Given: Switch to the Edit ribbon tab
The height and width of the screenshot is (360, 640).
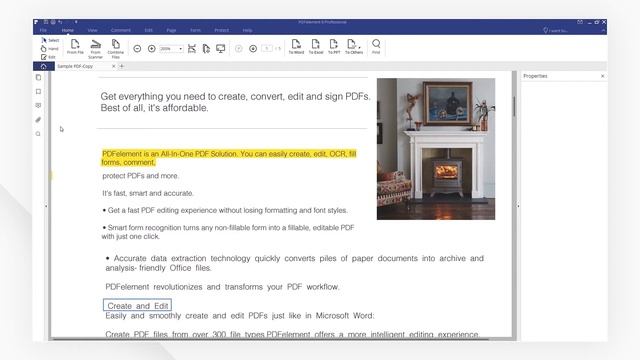Looking at the screenshot, I should click(149, 30).
